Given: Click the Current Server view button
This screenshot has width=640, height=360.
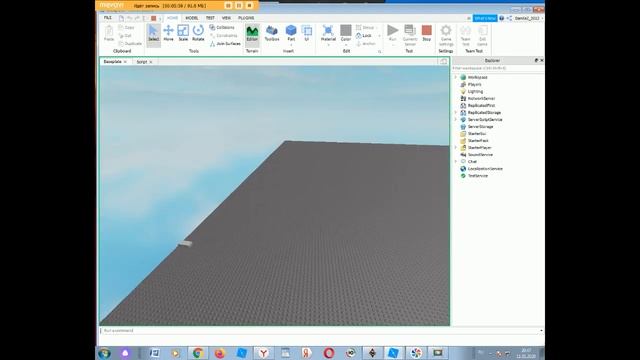Looking at the screenshot, I should tap(410, 35).
